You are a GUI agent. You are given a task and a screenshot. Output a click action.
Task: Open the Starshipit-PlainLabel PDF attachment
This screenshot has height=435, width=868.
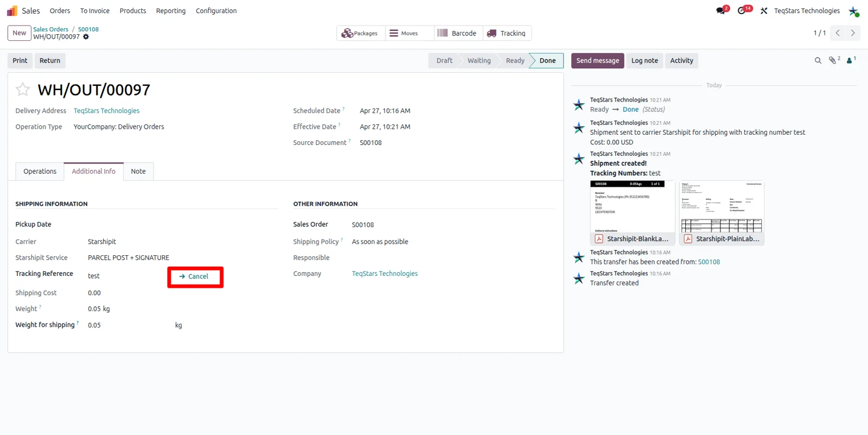click(722, 213)
